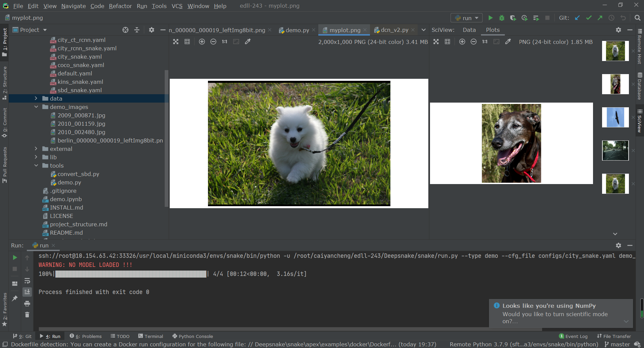Open the Refactor menu

pos(120,6)
